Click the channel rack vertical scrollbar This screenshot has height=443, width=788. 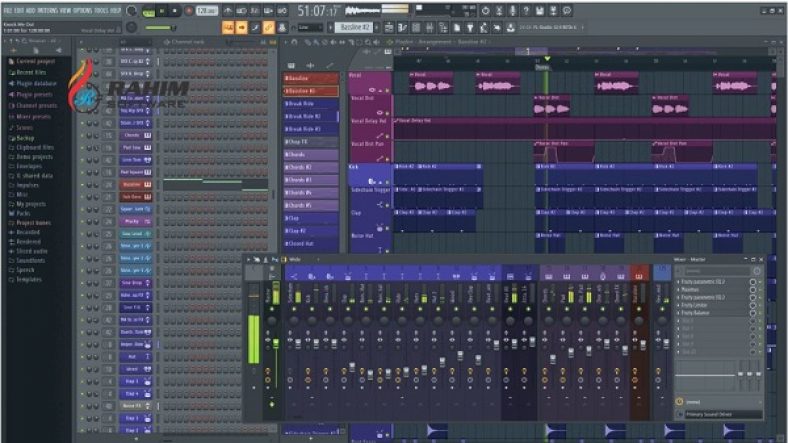coord(273,194)
